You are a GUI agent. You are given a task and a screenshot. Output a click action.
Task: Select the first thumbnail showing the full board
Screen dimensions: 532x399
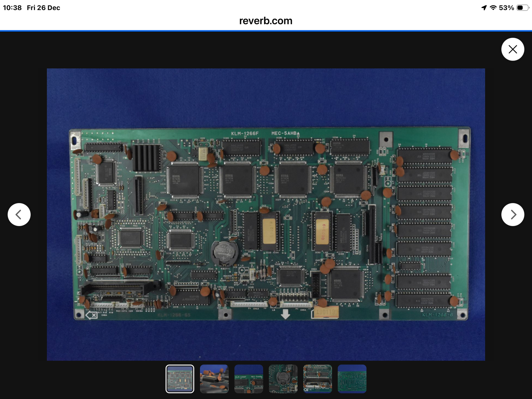(180, 379)
